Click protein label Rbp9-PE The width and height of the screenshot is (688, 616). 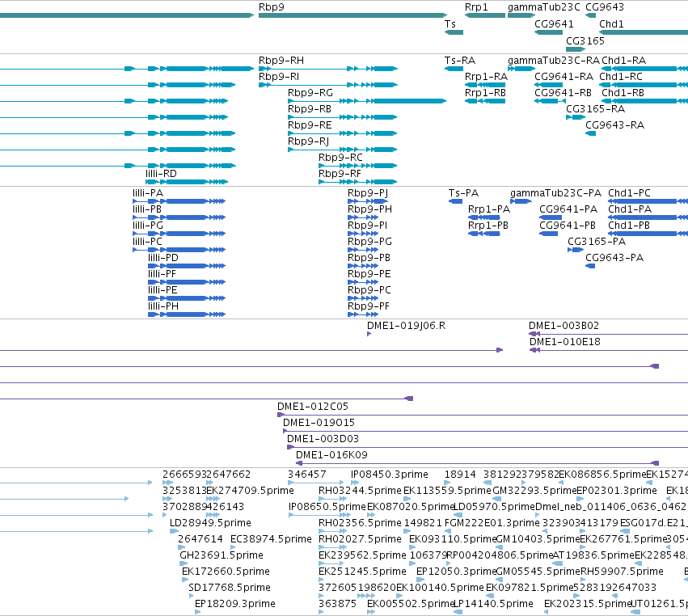369,275
